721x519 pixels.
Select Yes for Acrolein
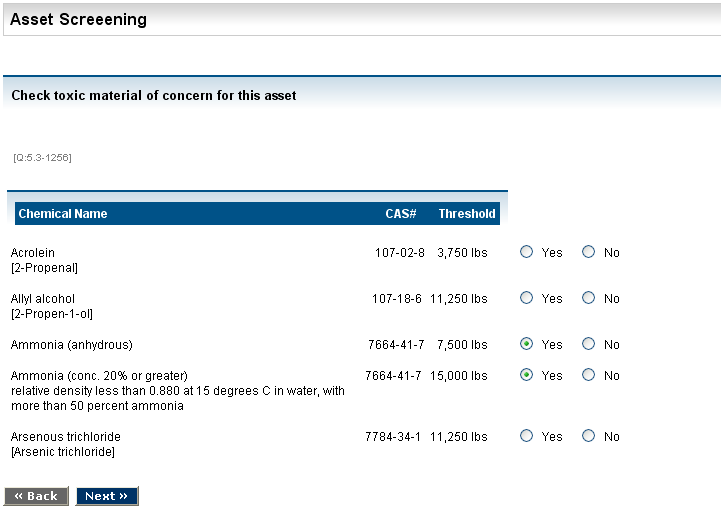[527, 253]
